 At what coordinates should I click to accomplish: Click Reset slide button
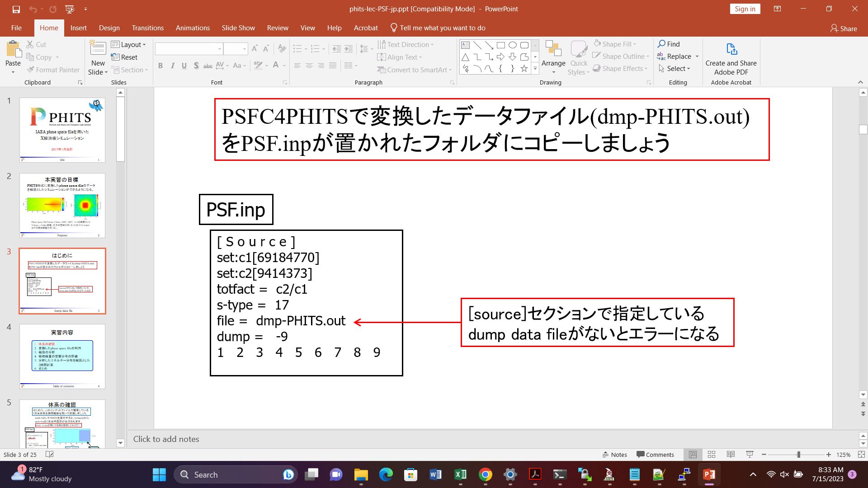pyautogui.click(x=124, y=57)
